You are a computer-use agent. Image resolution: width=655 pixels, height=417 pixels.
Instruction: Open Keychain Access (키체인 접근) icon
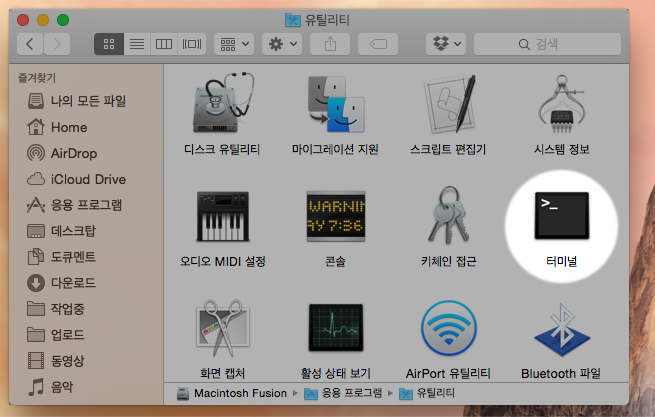click(448, 215)
